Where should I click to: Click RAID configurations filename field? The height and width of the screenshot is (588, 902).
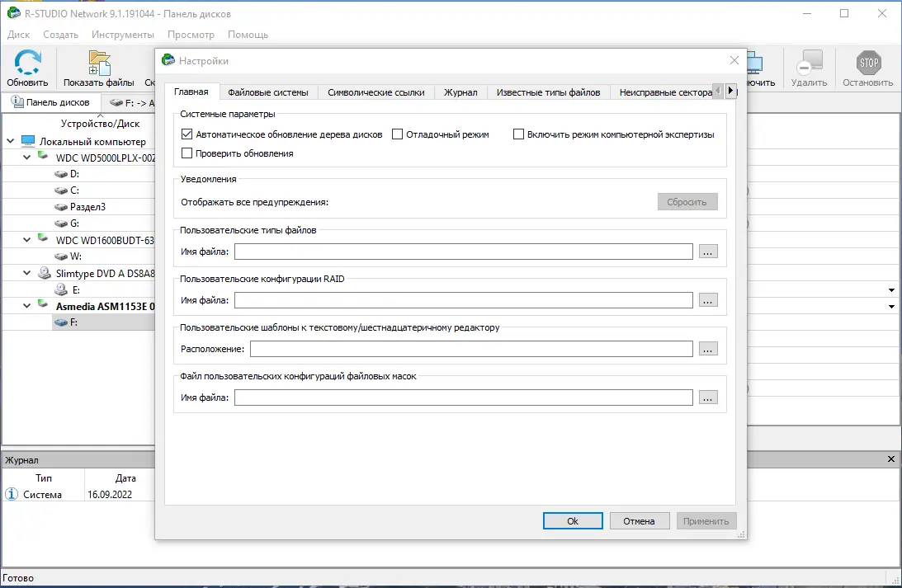(x=463, y=300)
